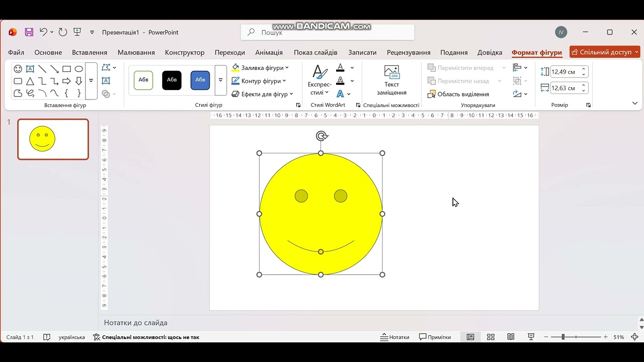Open accessibility check status Спеціальні можливості
The height and width of the screenshot is (362, 644).
click(x=146, y=337)
